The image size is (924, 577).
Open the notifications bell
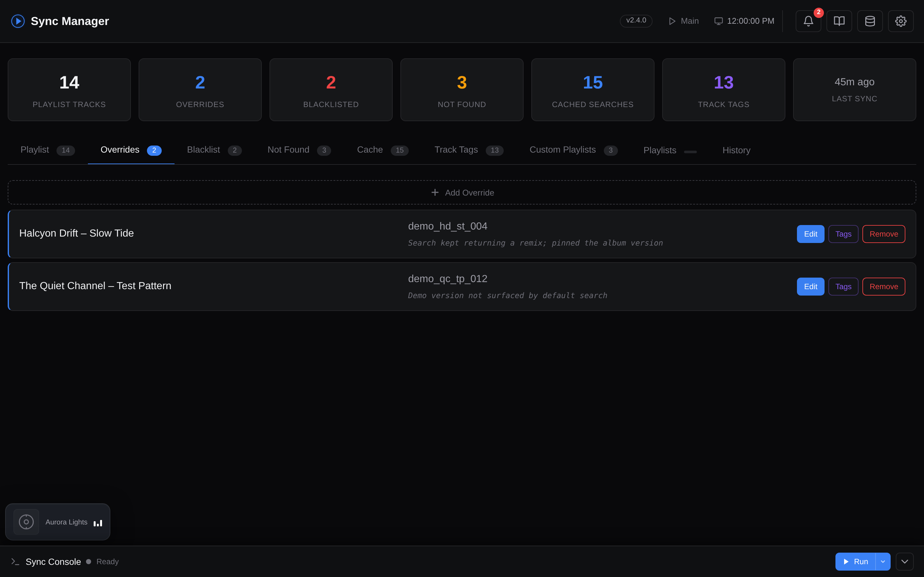(x=808, y=21)
